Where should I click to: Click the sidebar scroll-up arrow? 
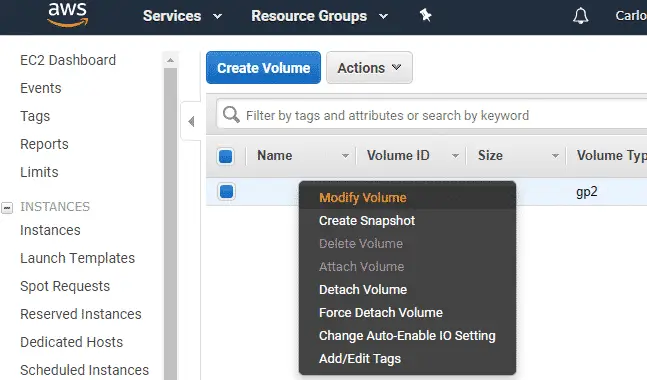tap(170, 60)
